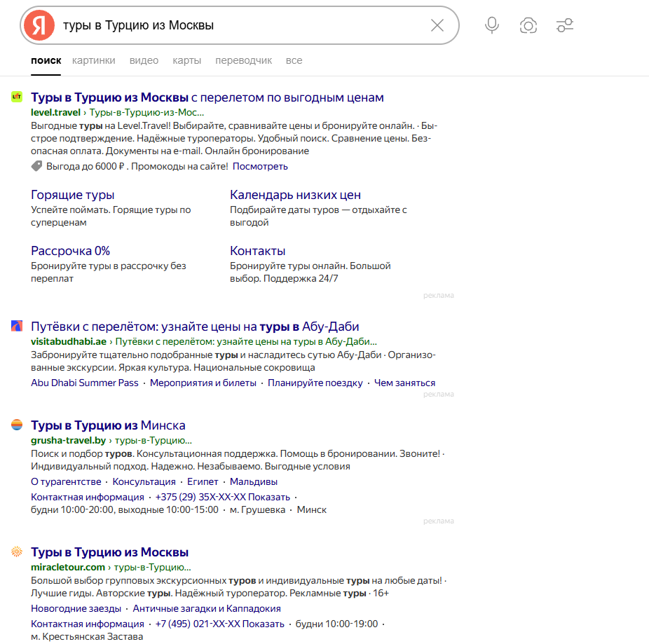
Task: Click the будни 10:00-19:00 hours text
Action: click(336, 624)
